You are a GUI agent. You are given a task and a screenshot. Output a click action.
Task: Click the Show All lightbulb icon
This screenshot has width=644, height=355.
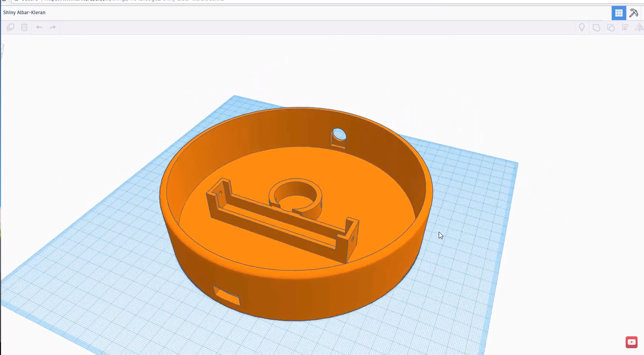(x=582, y=27)
